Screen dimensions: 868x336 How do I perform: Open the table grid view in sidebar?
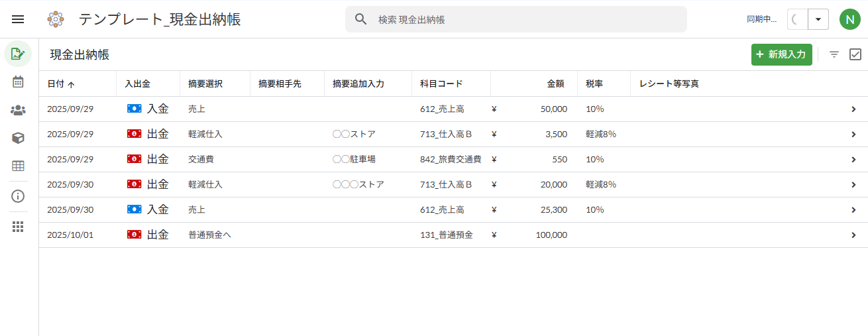18,166
